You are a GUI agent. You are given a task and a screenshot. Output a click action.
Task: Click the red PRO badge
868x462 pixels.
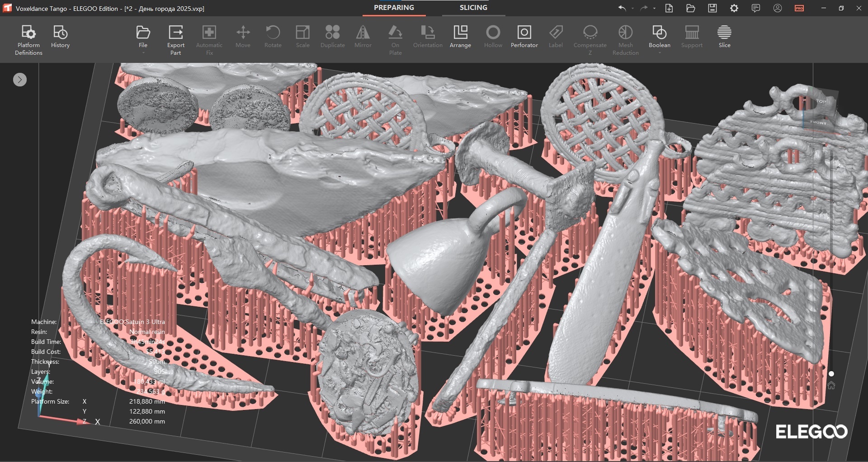pyautogui.click(x=799, y=8)
